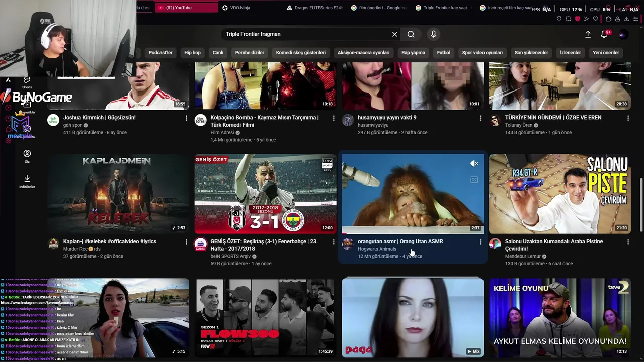This screenshot has height=362, width=644.
Task: Select the Canlı filter chip
Action: tap(218, 52)
